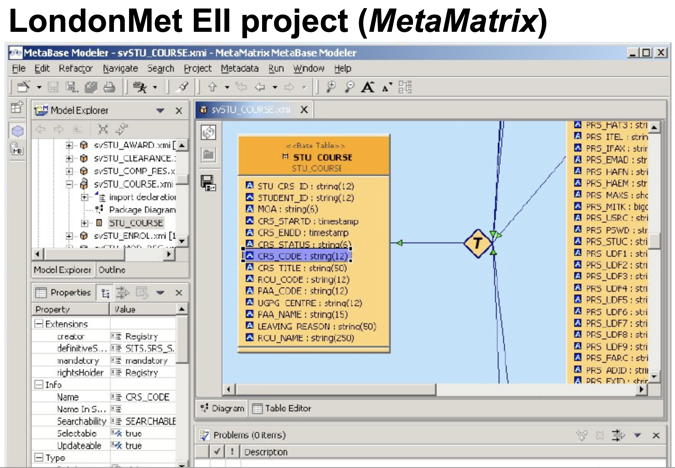Collapse the Info property group
This screenshot has height=468, width=675.
[x=39, y=385]
